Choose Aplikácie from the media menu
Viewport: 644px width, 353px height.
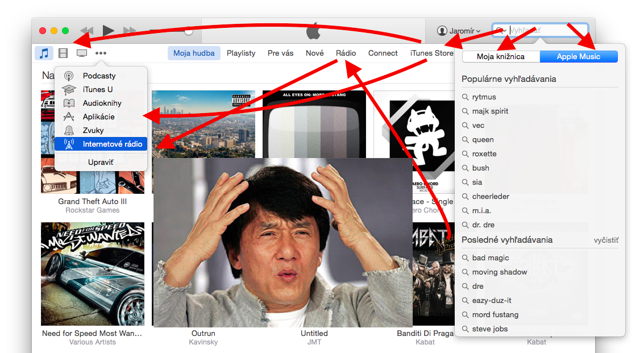[x=101, y=117]
